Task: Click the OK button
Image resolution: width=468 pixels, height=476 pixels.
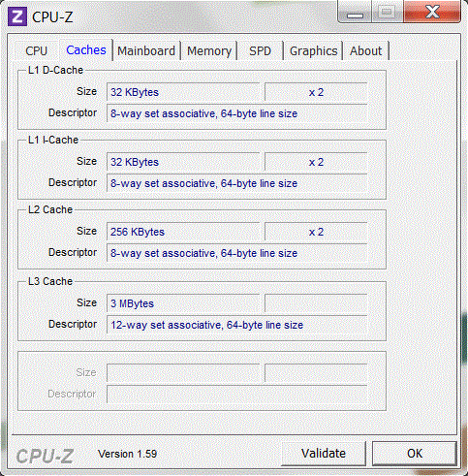Action: (415, 454)
